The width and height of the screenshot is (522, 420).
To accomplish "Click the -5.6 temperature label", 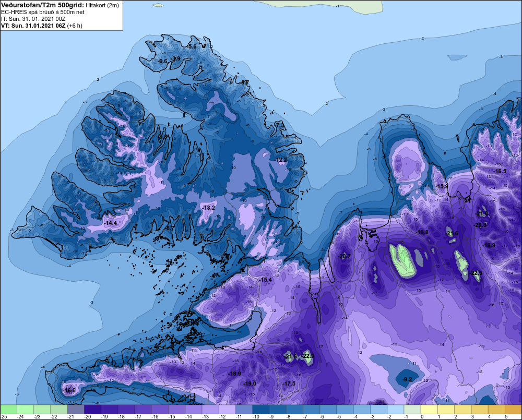I will coord(192,46).
